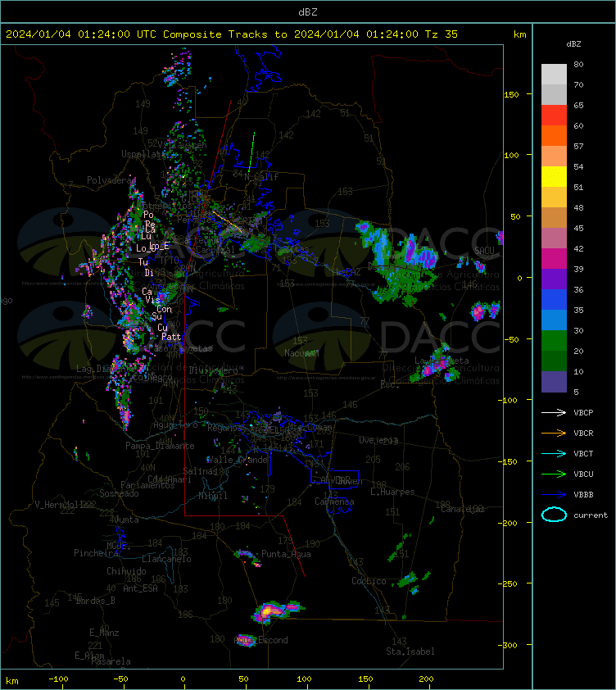
Task: Click the 'current' legend label
Action: click(591, 515)
